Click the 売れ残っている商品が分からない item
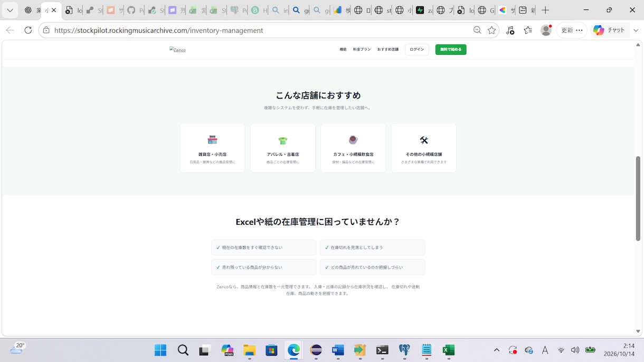Image resolution: width=644 pixels, height=362 pixels. [263, 267]
